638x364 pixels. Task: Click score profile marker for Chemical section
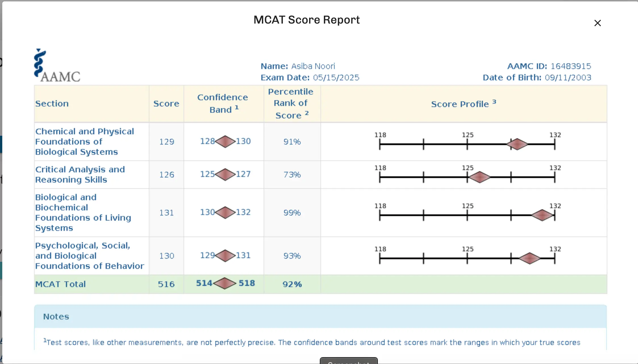[x=517, y=144]
